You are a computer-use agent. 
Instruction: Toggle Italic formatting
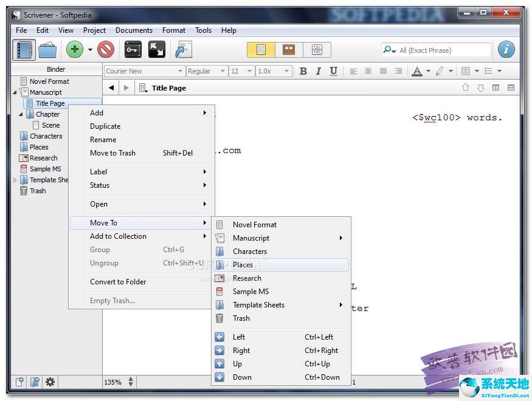[x=318, y=71]
